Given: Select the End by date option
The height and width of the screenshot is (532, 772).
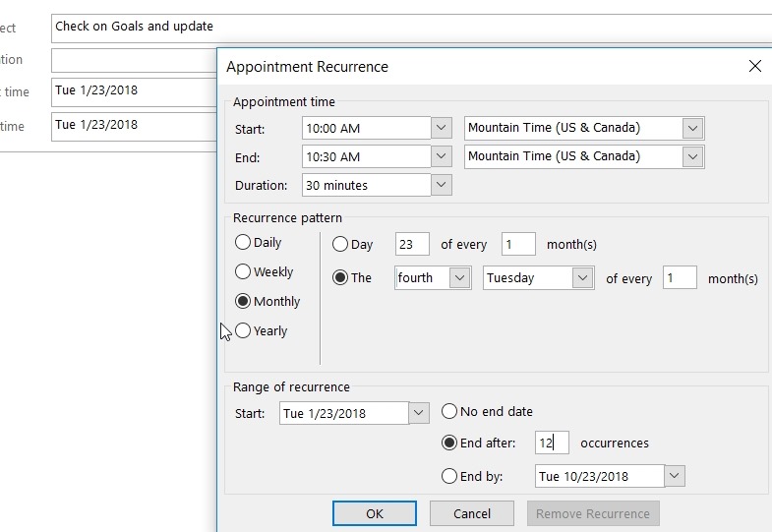Looking at the screenshot, I should coord(449,477).
